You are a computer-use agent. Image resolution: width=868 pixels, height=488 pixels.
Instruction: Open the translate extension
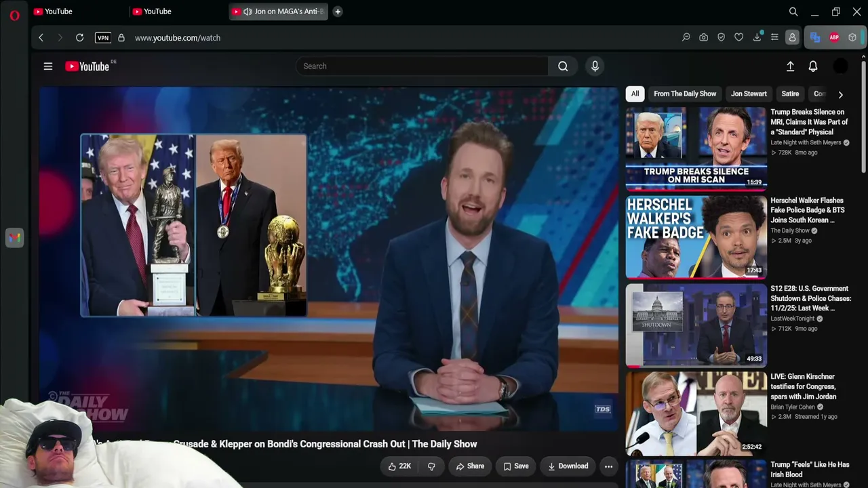tap(815, 38)
